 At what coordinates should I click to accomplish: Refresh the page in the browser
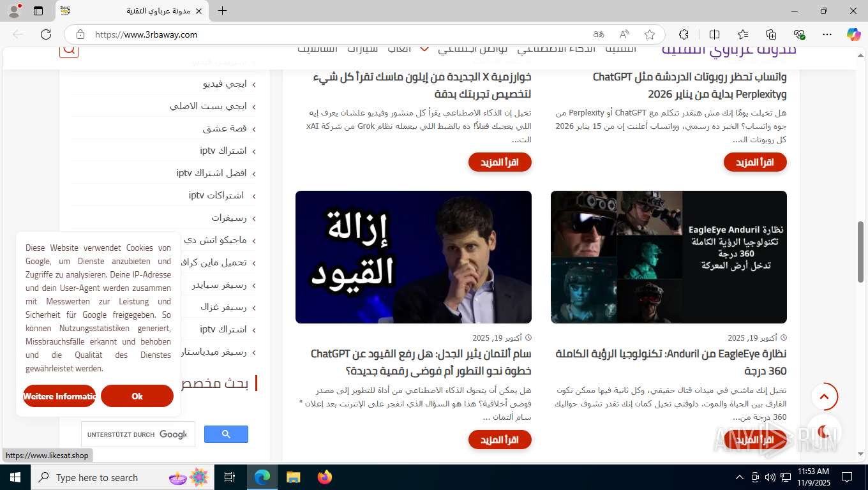point(46,34)
